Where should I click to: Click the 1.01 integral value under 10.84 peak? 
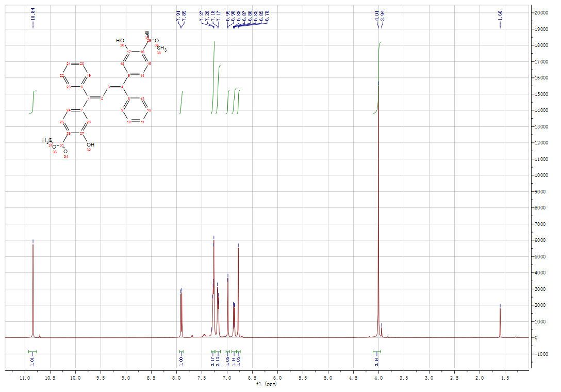32,361
